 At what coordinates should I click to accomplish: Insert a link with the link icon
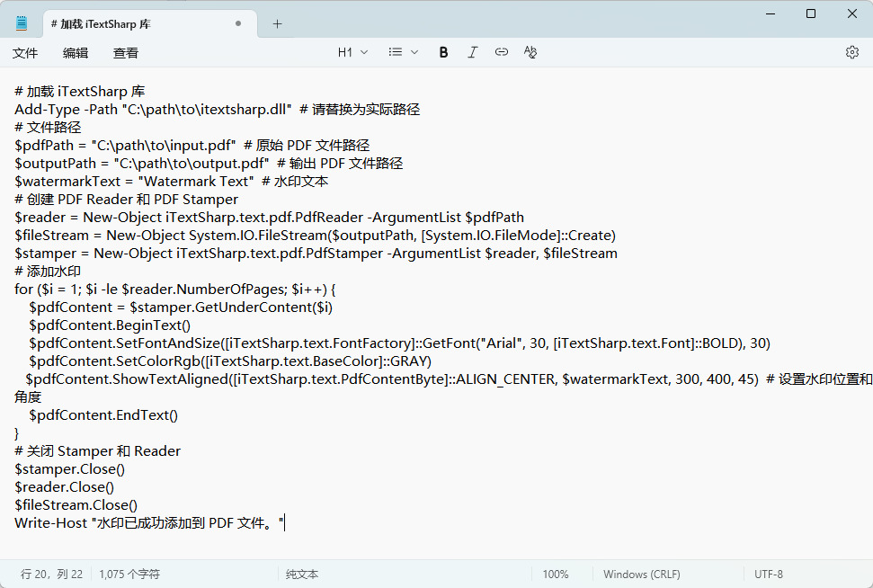tap(501, 52)
